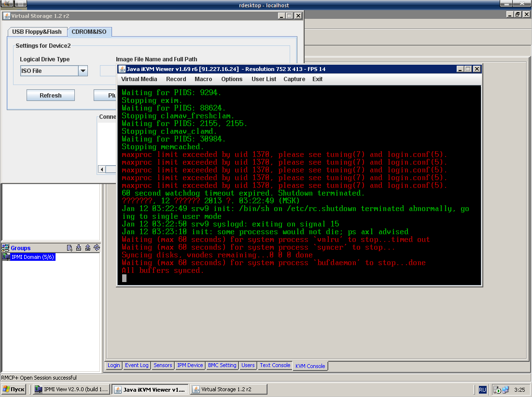The width and height of the screenshot is (532, 397).
Task: Switch the RU keyboard language indicator
Action: (482, 390)
